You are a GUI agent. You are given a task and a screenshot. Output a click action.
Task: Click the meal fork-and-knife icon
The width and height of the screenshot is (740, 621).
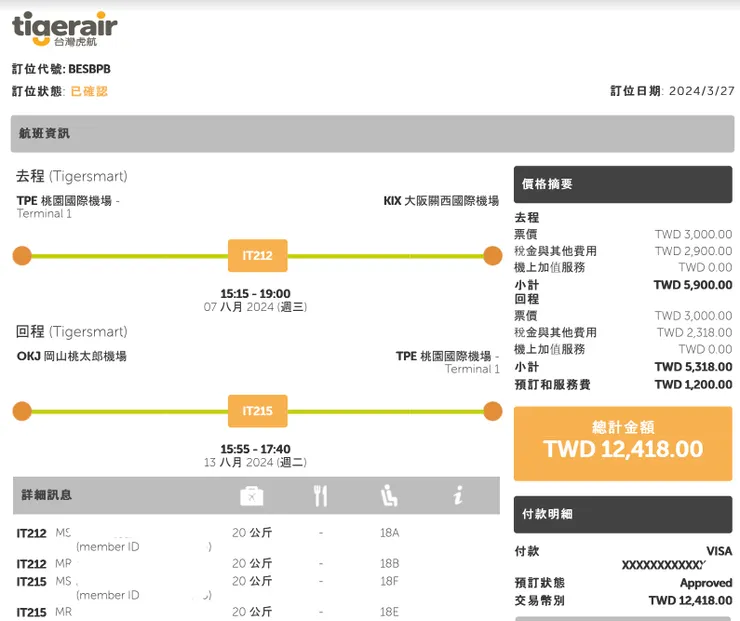(320, 496)
